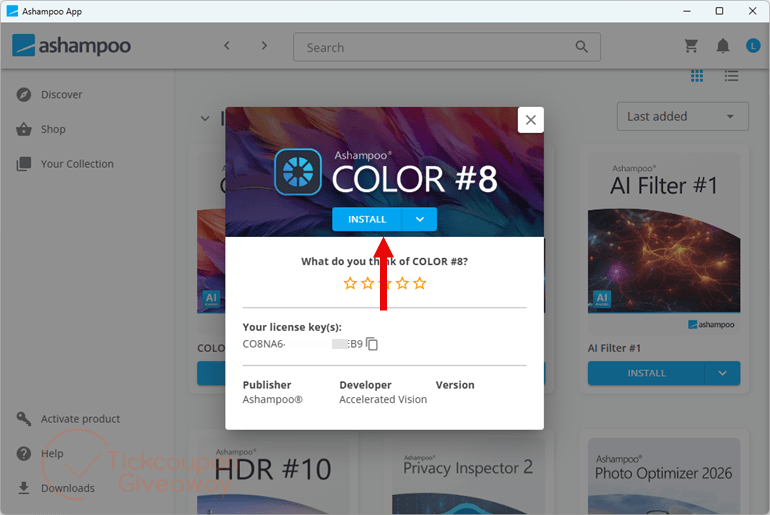
Task: Open Shop page
Action: click(53, 129)
